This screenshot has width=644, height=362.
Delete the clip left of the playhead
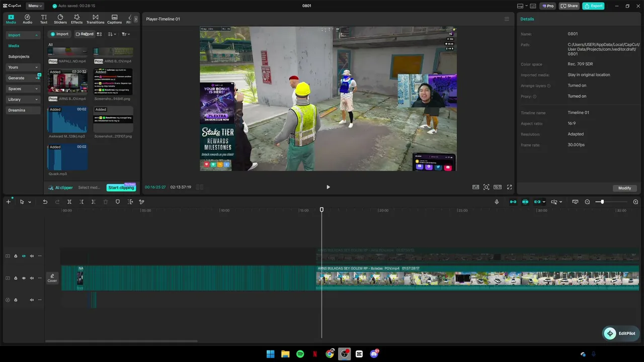click(82, 202)
